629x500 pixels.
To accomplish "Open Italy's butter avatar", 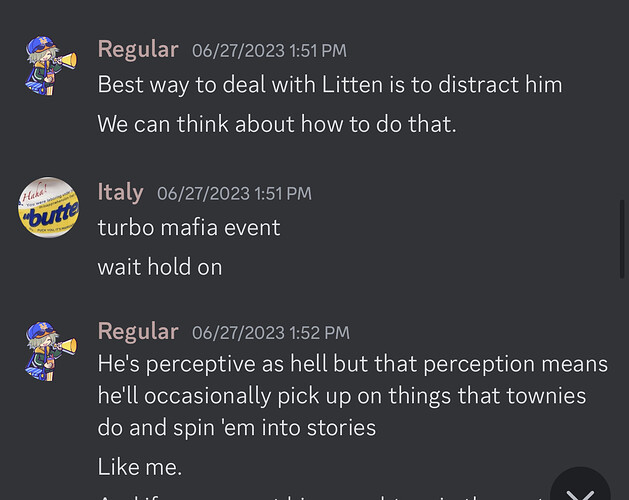I will click(x=49, y=207).
